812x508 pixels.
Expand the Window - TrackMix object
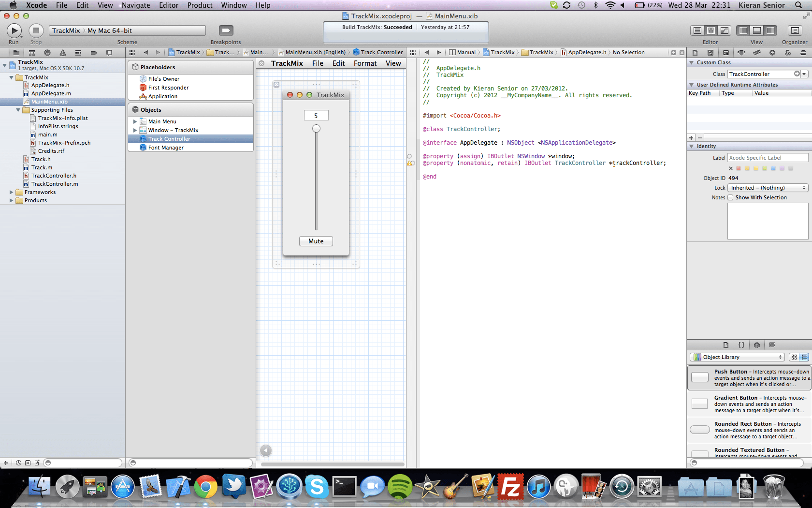(x=135, y=130)
